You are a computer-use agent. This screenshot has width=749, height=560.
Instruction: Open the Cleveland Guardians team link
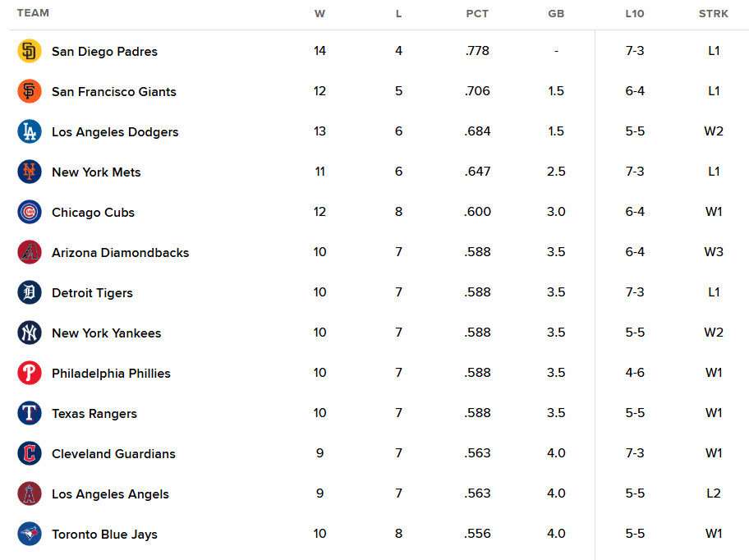point(113,453)
